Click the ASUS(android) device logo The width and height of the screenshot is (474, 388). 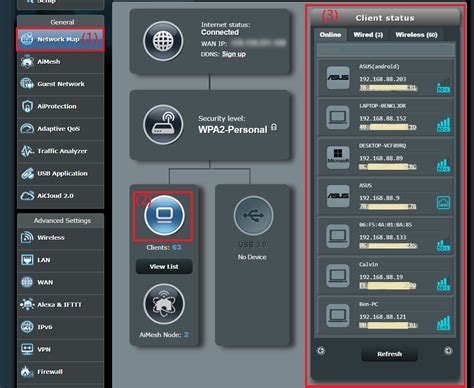click(338, 78)
